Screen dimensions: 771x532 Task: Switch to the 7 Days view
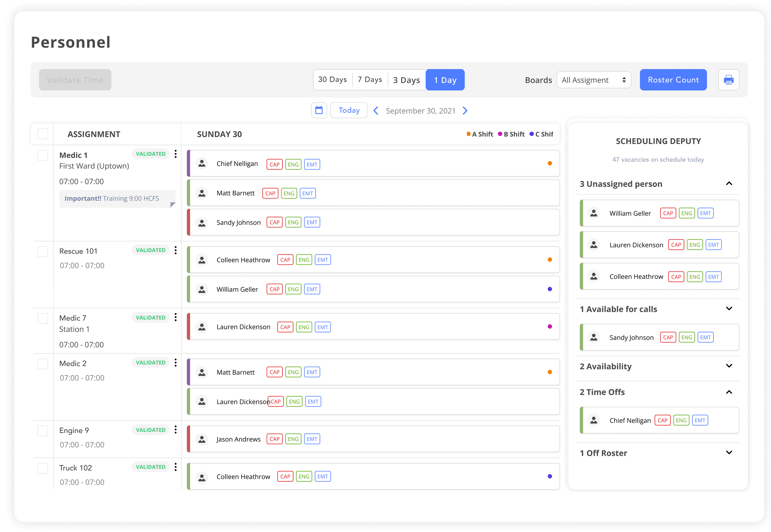(369, 79)
